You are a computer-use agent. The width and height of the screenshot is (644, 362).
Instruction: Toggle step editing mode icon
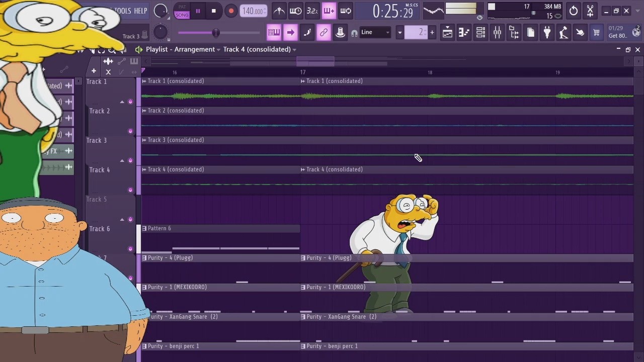point(307,33)
